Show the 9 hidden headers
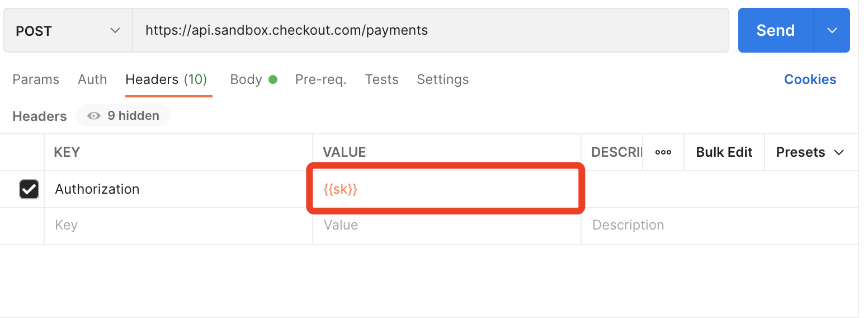 [x=124, y=116]
